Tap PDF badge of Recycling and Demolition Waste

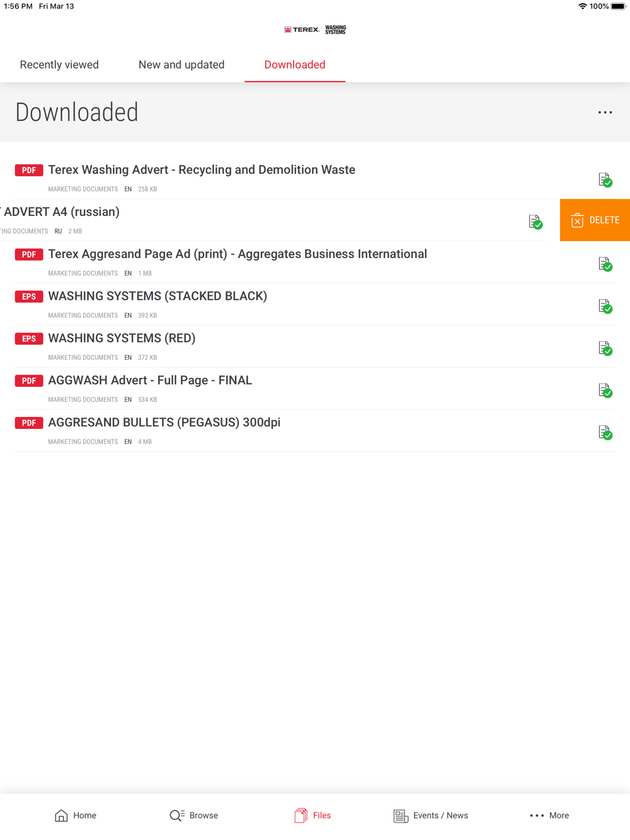[x=29, y=170]
